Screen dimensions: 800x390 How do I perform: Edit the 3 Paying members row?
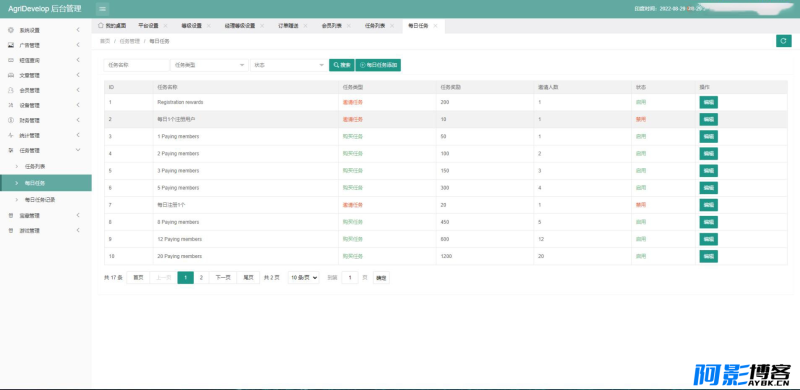(708, 170)
